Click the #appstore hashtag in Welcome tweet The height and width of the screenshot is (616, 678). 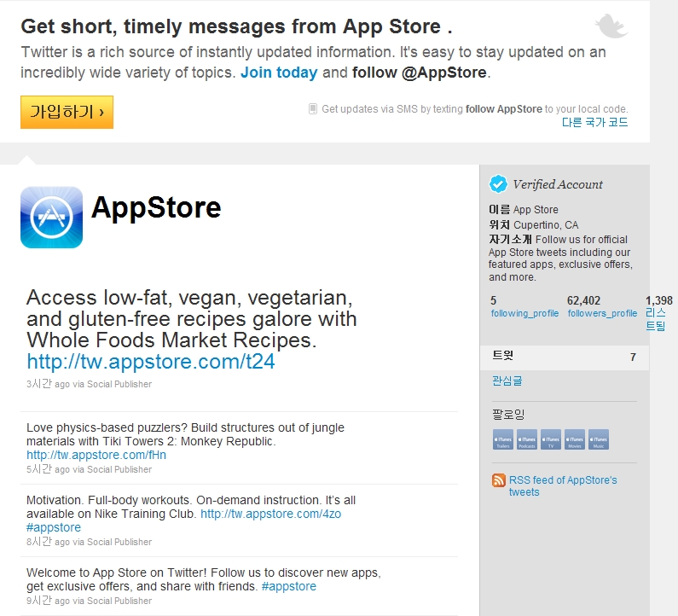289,586
